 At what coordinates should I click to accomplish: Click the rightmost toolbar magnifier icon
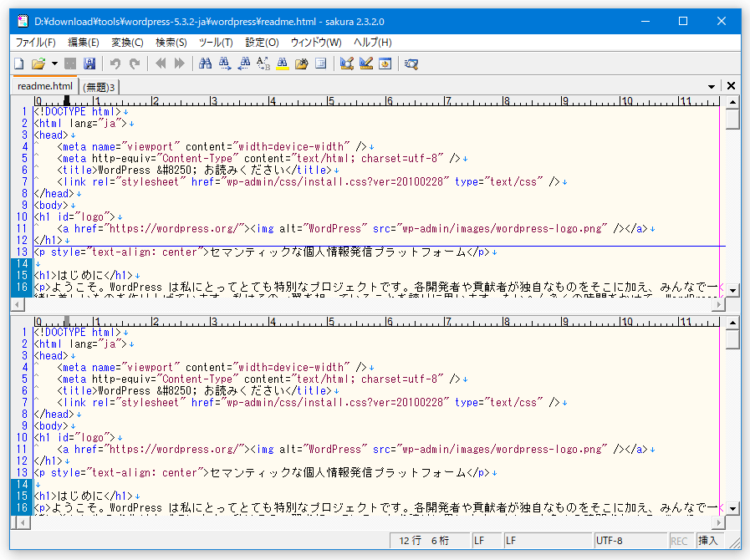(411, 64)
